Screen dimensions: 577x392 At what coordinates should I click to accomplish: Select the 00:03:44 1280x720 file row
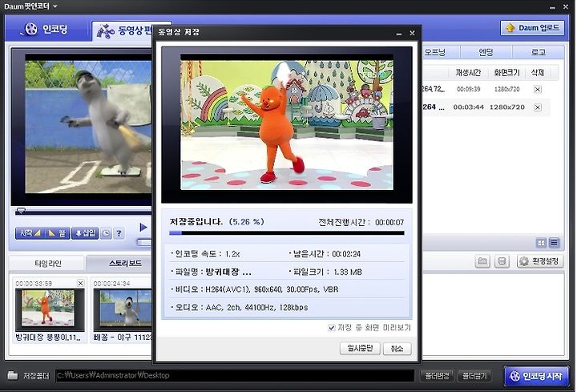point(486,107)
